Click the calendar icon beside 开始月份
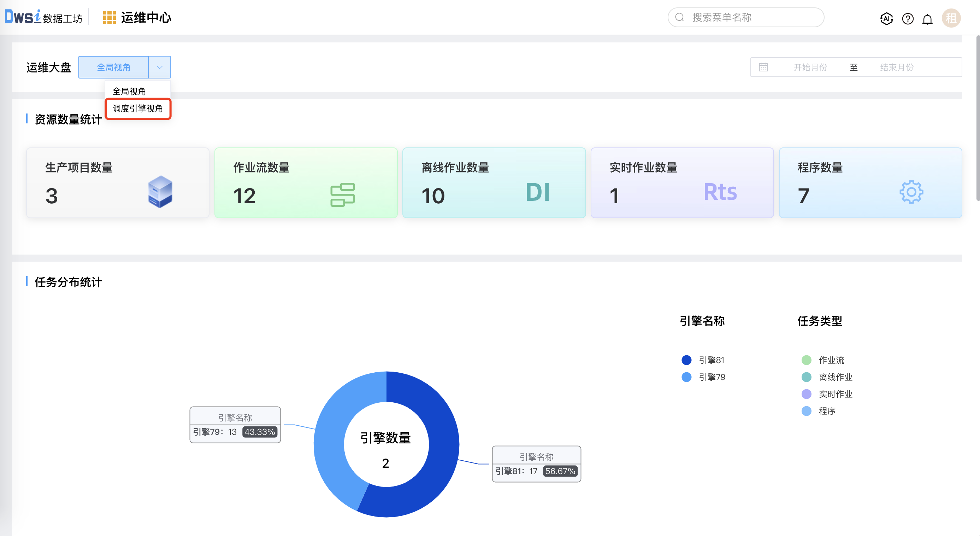This screenshot has height=536, width=980. (763, 67)
